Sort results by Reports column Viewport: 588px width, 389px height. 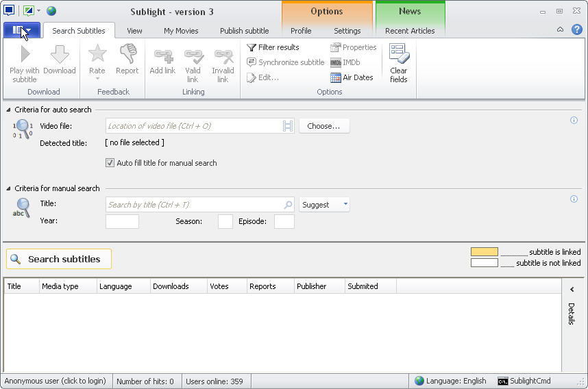tap(271, 286)
